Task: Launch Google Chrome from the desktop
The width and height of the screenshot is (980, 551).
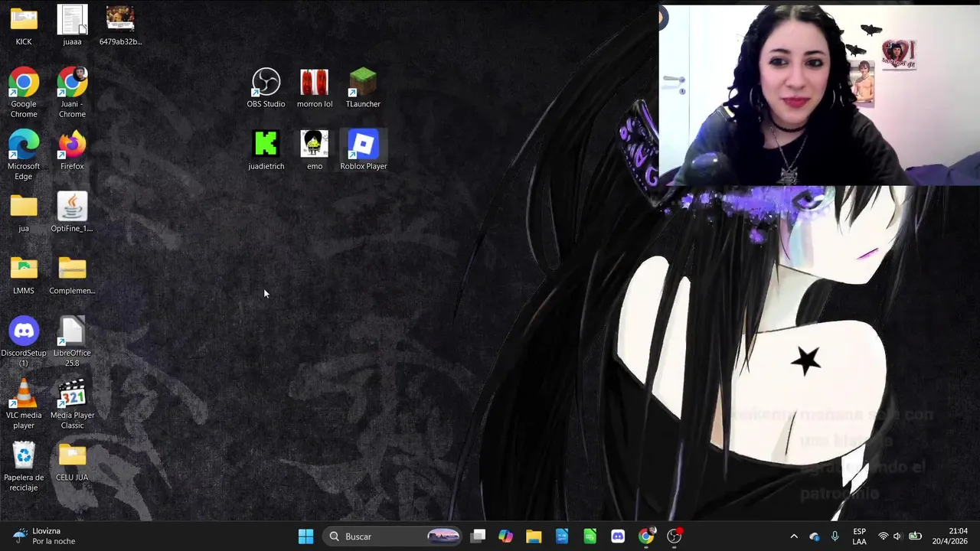Action: click(24, 93)
